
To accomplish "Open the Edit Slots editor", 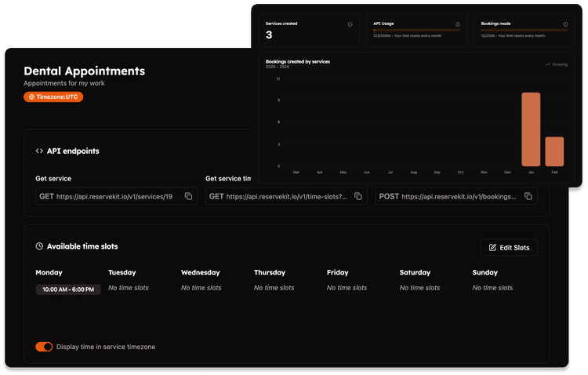I will point(509,247).
